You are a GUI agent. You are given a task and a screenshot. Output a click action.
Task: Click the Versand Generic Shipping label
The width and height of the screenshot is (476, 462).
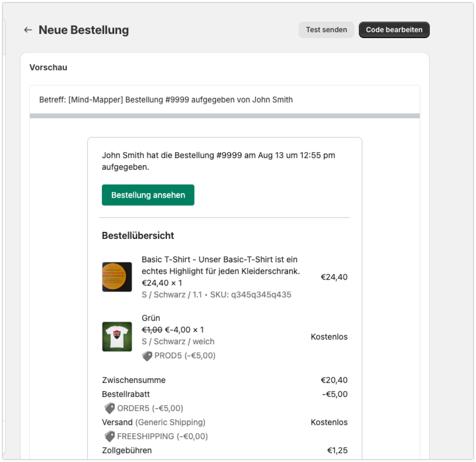point(153,422)
